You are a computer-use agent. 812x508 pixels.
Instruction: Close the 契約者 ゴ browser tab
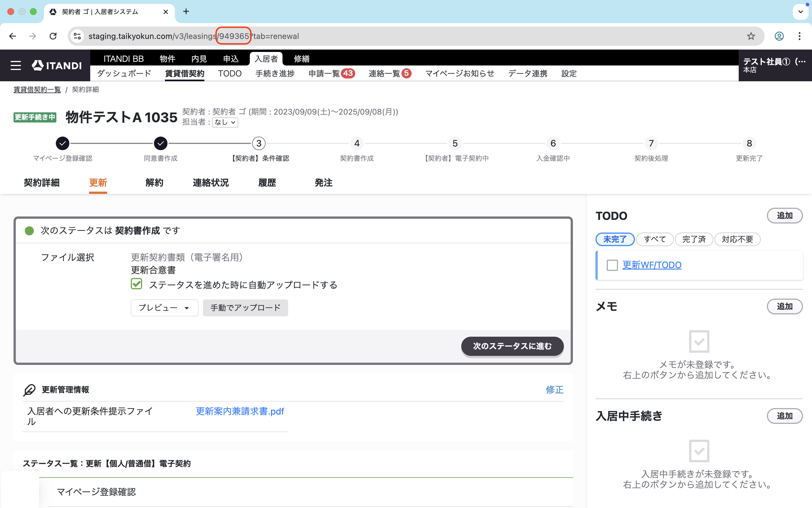click(166, 12)
